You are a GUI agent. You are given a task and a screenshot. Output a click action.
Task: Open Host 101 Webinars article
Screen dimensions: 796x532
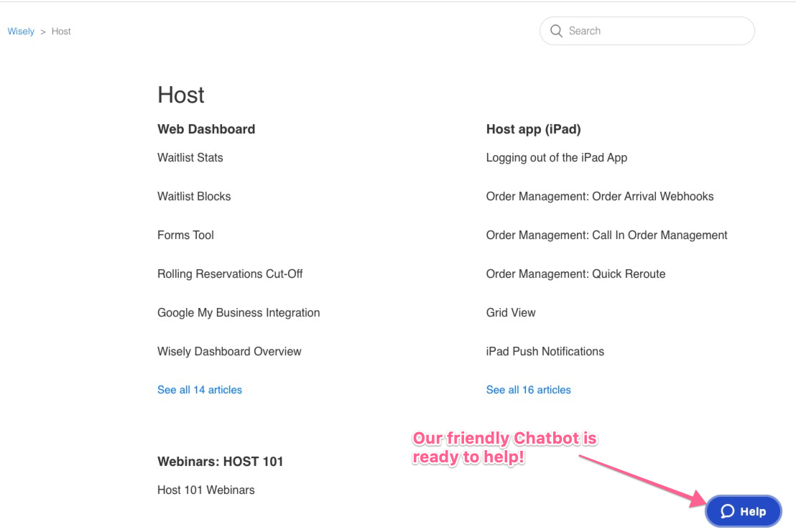206,490
